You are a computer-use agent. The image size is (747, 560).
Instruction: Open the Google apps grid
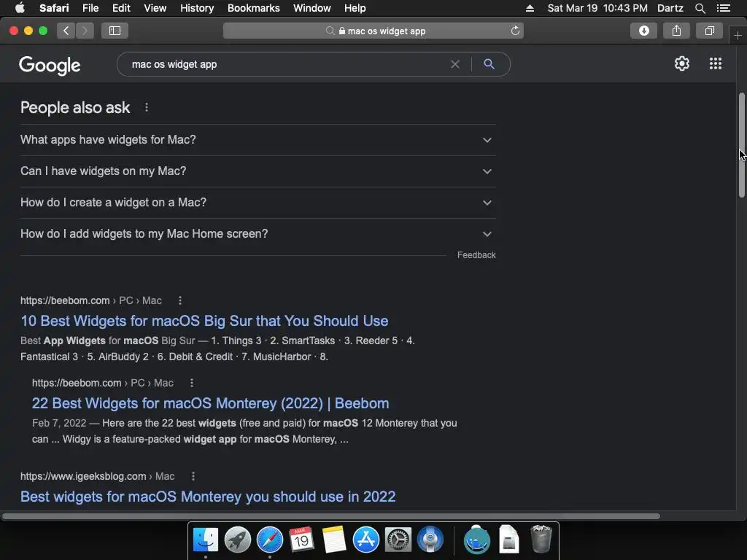[715, 64]
